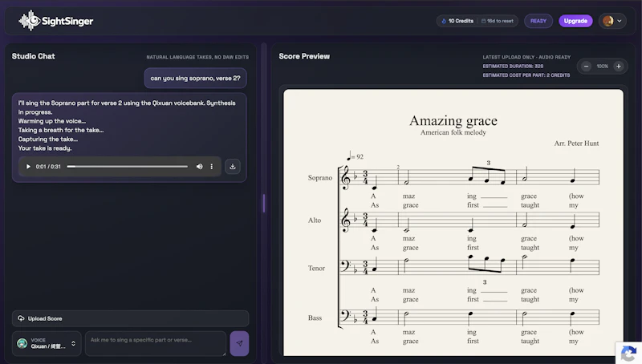642x364 pixels.
Task: Click the voice avatar icon
Action: tap(22, 343)
